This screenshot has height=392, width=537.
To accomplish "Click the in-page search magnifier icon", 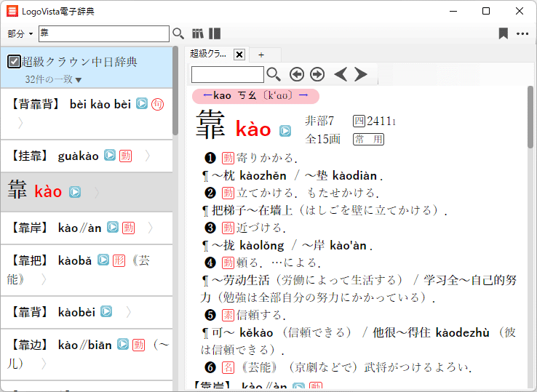I will pos(274,74).
